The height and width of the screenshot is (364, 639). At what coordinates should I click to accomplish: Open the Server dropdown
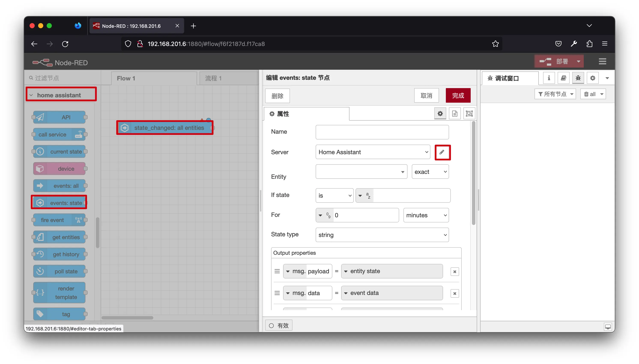[373, 152]
